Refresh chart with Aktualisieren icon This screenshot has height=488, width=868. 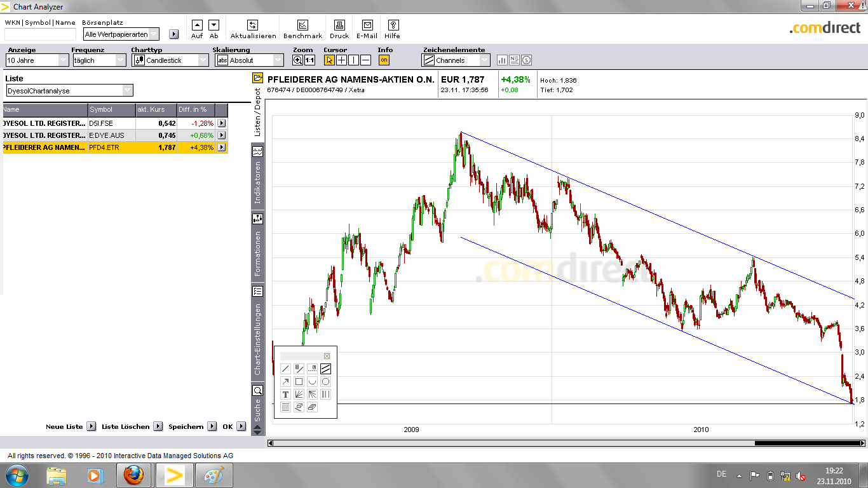click(253, 25)
